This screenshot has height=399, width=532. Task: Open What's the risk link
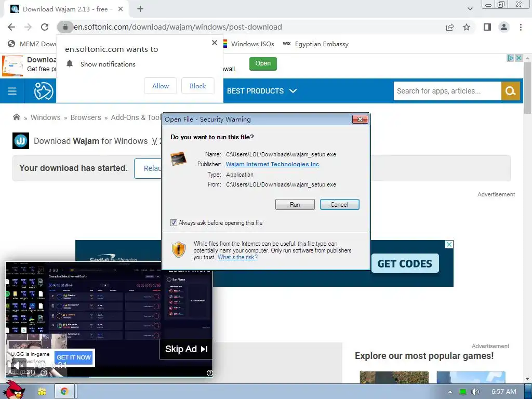tap(237, 257)
